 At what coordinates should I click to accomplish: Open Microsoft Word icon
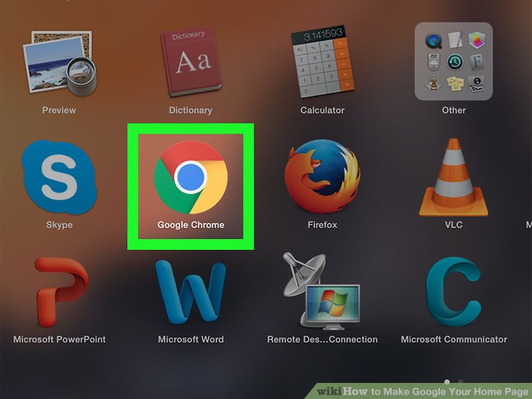(x=191, y=292)
